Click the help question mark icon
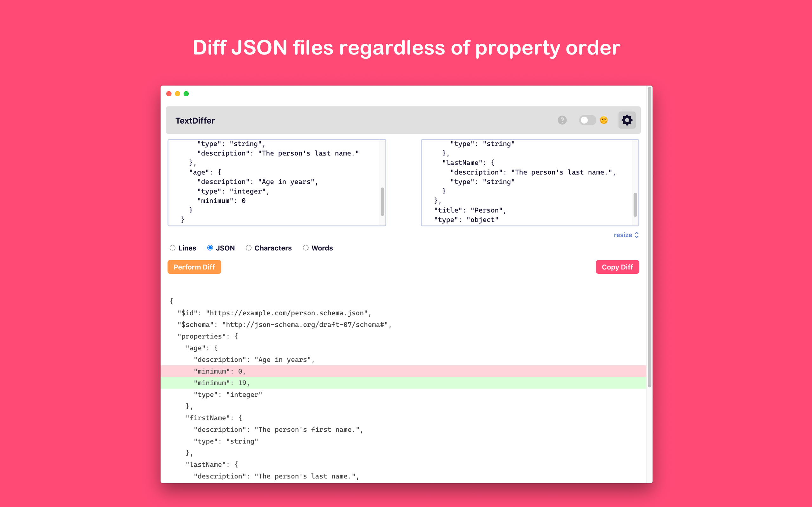 (x=562, y=120)
